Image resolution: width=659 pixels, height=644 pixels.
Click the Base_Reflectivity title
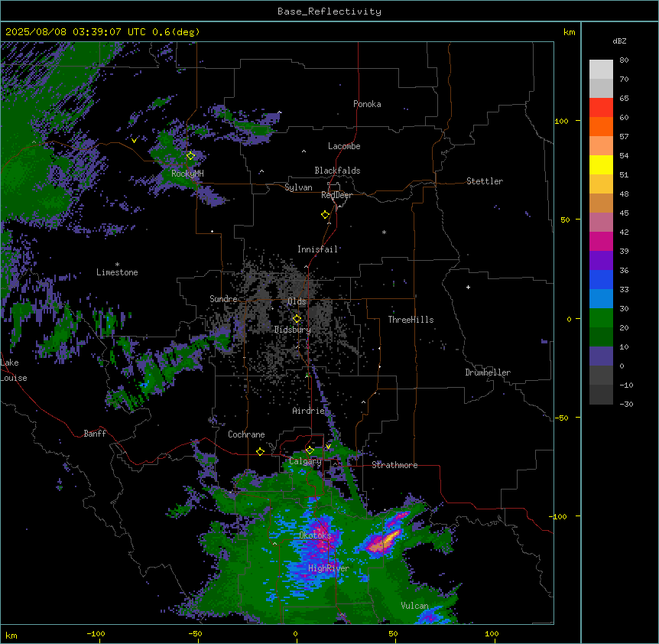[329, 11]
